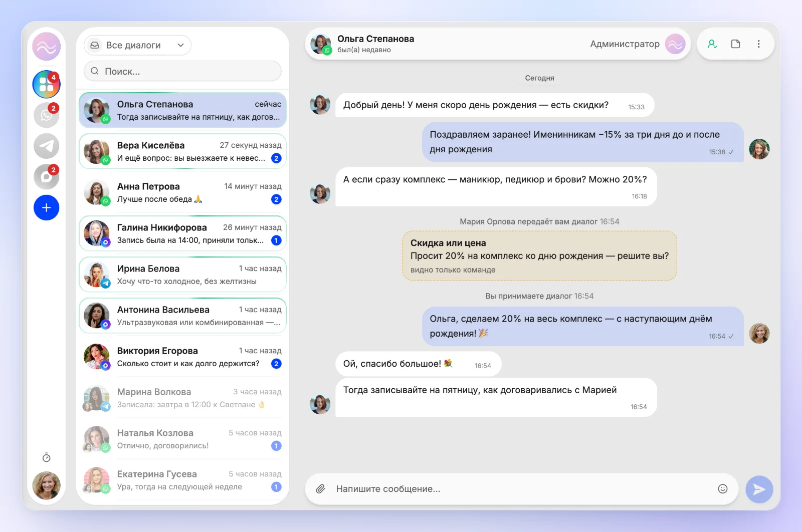802x532 pixels.
Task: Expand the "Все диалоги" filter dropdown
Action: pos(137,45)
